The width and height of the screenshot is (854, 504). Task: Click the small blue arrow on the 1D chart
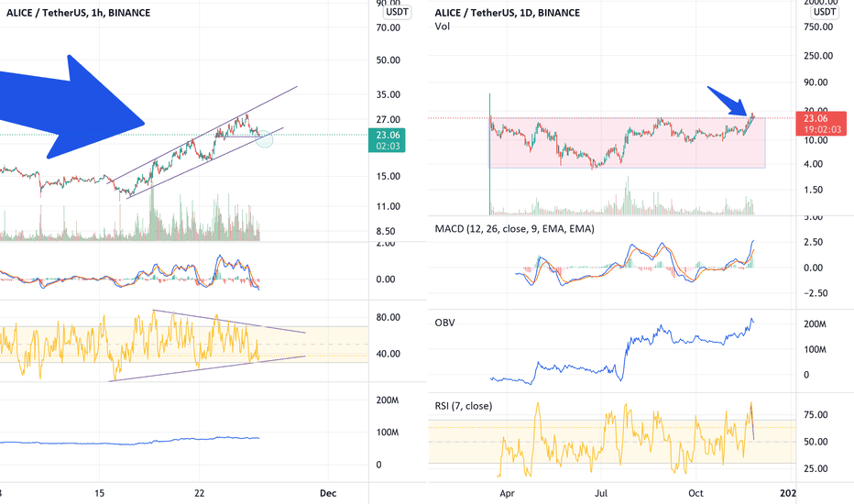tap(728, 102)
